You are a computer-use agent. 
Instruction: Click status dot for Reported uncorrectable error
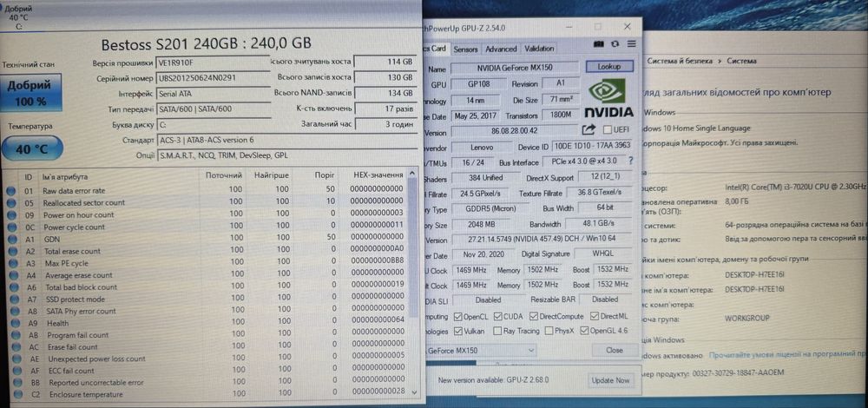click(16, 383)
